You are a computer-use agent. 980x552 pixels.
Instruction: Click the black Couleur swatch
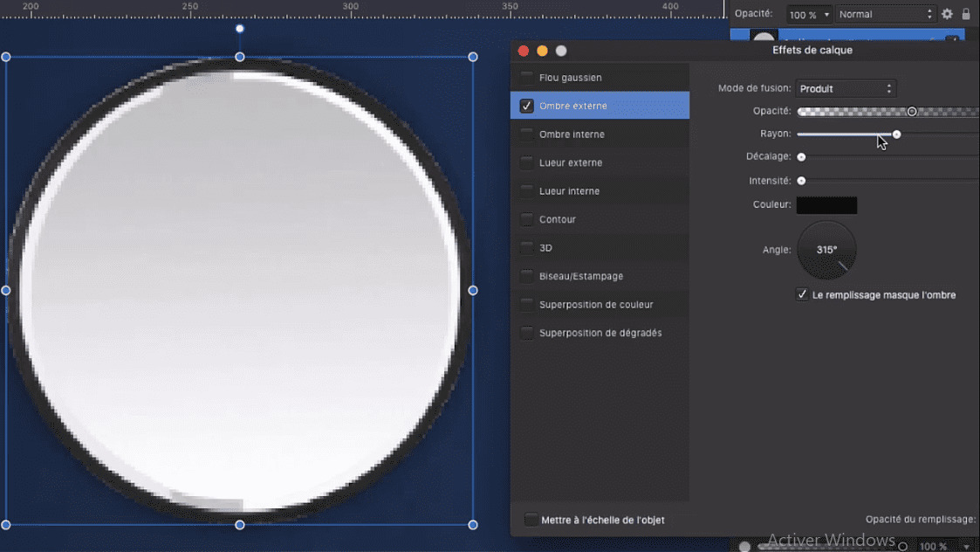point(826,205)
